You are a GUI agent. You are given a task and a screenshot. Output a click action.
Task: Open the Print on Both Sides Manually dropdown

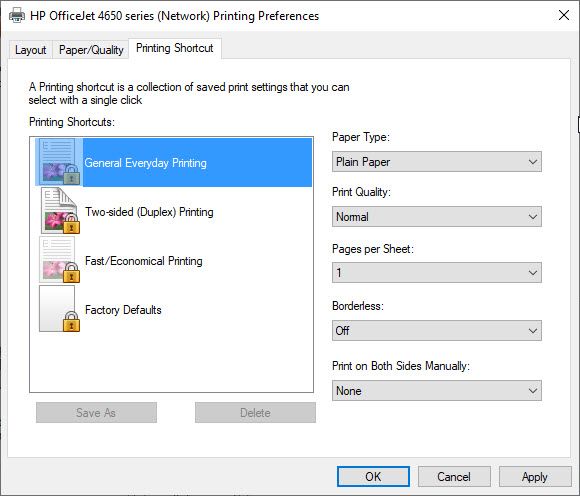coord(437,391)
